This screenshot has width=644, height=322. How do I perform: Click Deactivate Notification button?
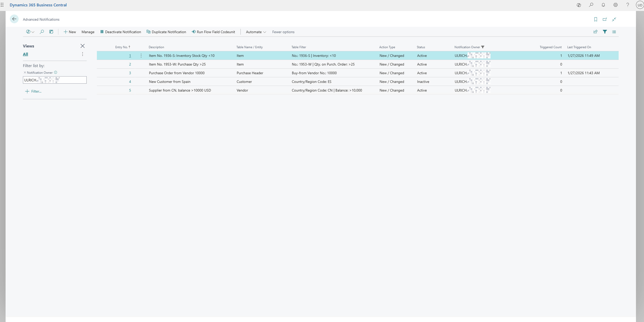tap(121, 32)
